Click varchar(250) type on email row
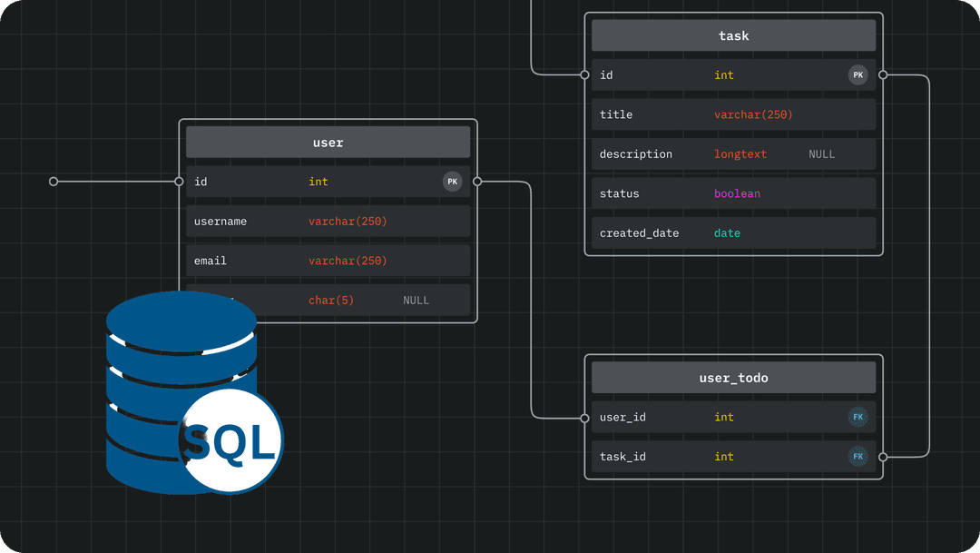Image resolution: width=980 pixels, height=553 pixels. click(348, 261)
